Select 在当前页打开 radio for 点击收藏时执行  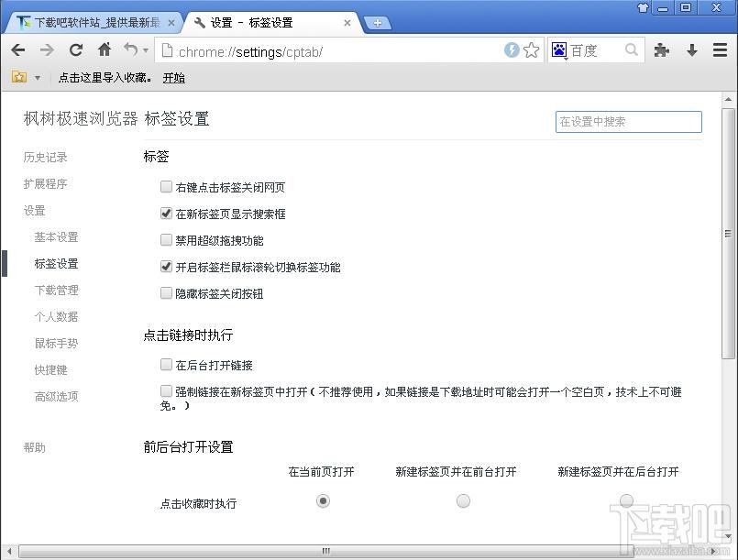(x=323, y=500)
